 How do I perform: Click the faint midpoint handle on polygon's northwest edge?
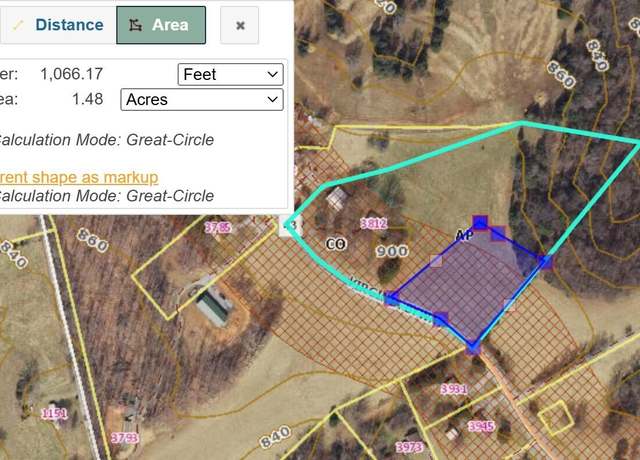pos(436,261)
